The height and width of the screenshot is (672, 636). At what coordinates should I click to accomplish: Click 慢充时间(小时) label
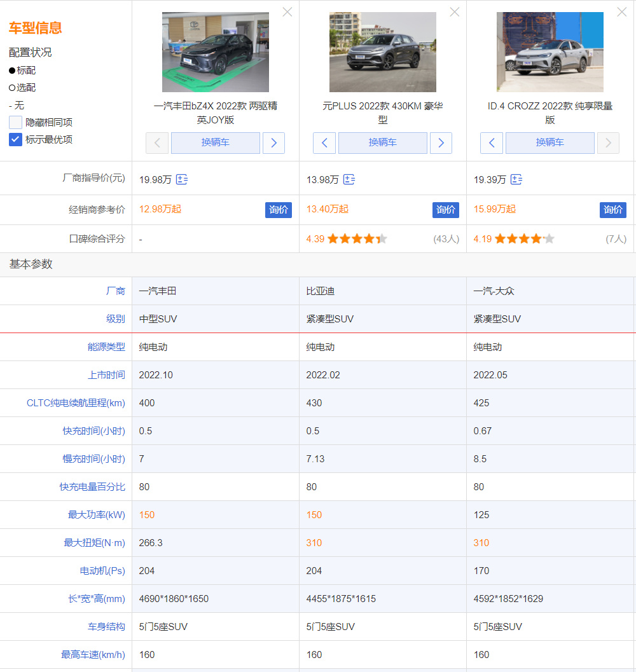[x=94, y=459]
